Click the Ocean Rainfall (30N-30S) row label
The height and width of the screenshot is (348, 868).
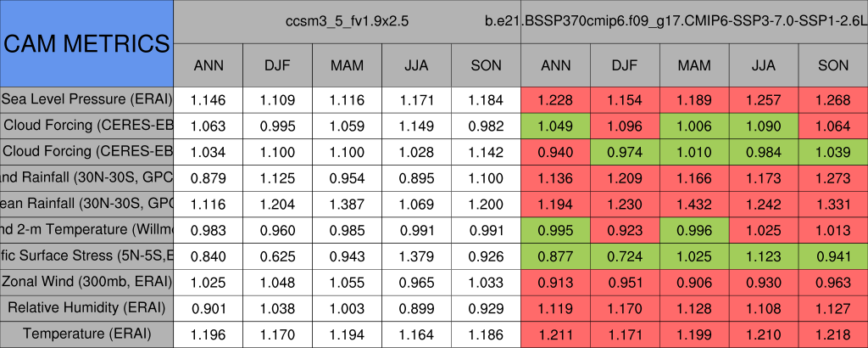pyautogui.click(x=86, y=204)
